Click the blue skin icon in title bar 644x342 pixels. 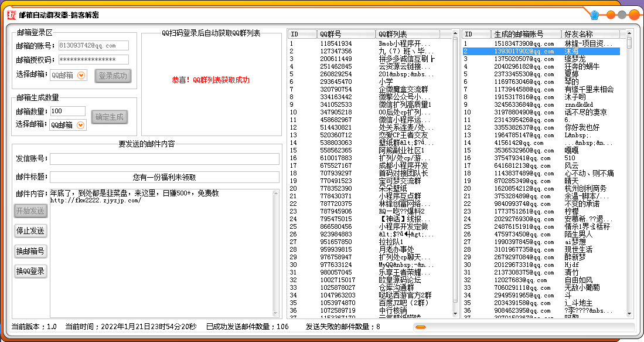click(594, 15)
